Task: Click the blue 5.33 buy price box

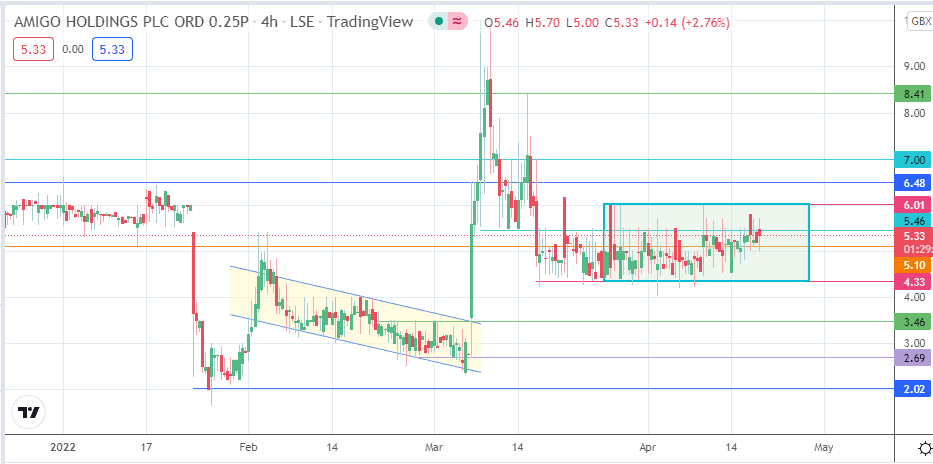Action: click(x=112, y=49)
